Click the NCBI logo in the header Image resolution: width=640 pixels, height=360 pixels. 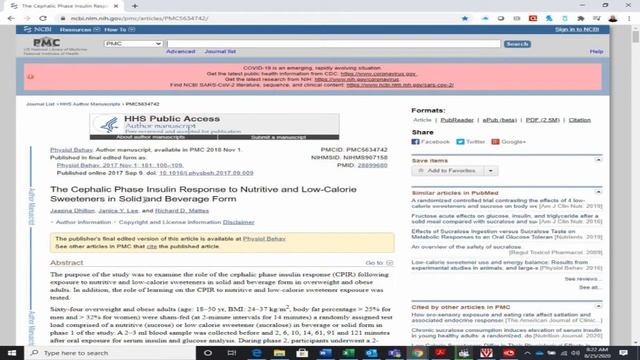click(x=38, y=29)
